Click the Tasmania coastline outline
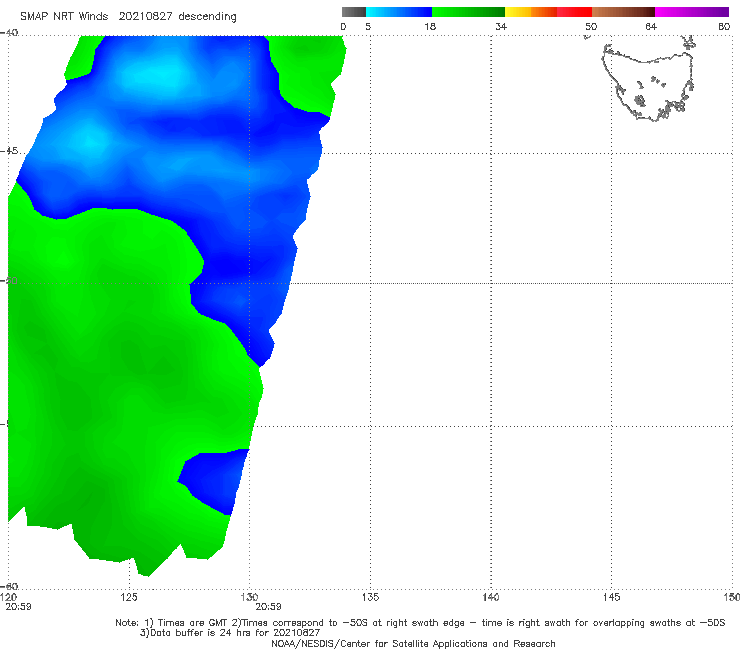The width and height of the screenshot is (740, 650). coord(648,80)
